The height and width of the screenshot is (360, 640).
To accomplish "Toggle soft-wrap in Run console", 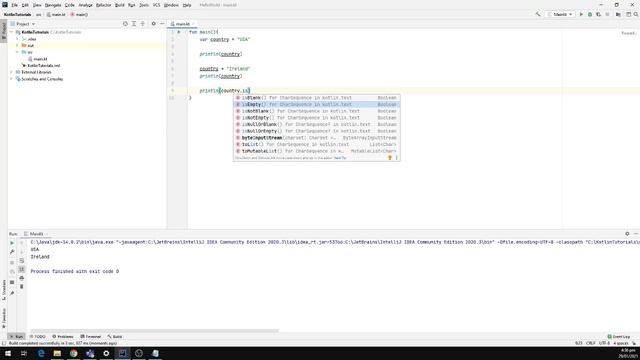I will 22,260.
